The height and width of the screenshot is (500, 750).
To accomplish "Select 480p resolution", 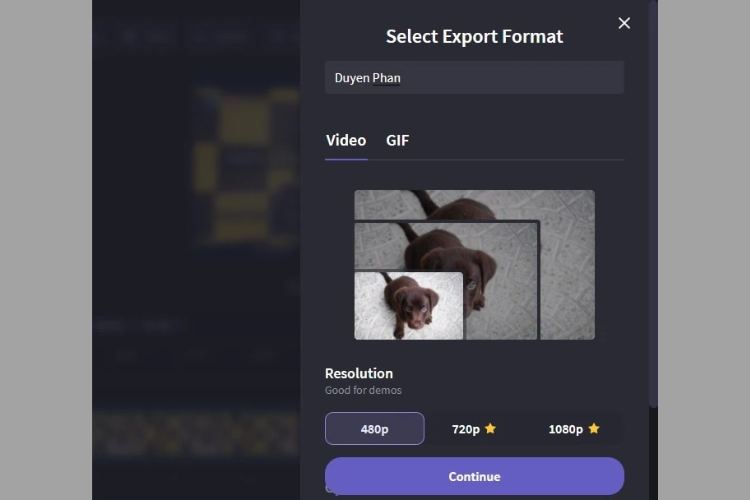I will pyautogui.click(x=375, y=429).
